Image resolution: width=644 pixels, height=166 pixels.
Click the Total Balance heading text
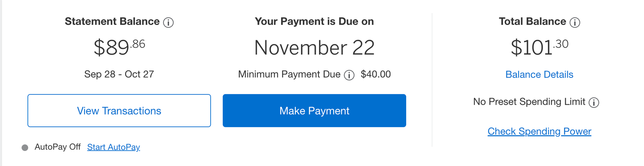pos(532,21)
